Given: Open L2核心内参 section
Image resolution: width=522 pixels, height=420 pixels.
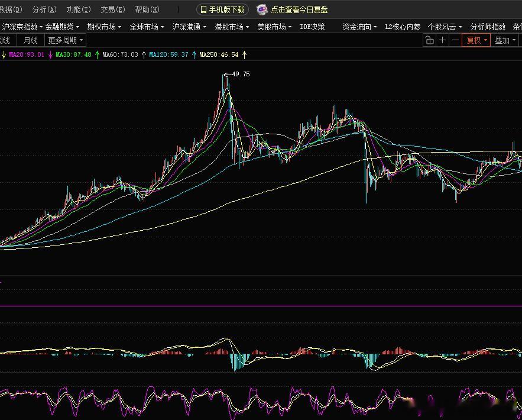Looking at the screenshot, I should [403, 27].
